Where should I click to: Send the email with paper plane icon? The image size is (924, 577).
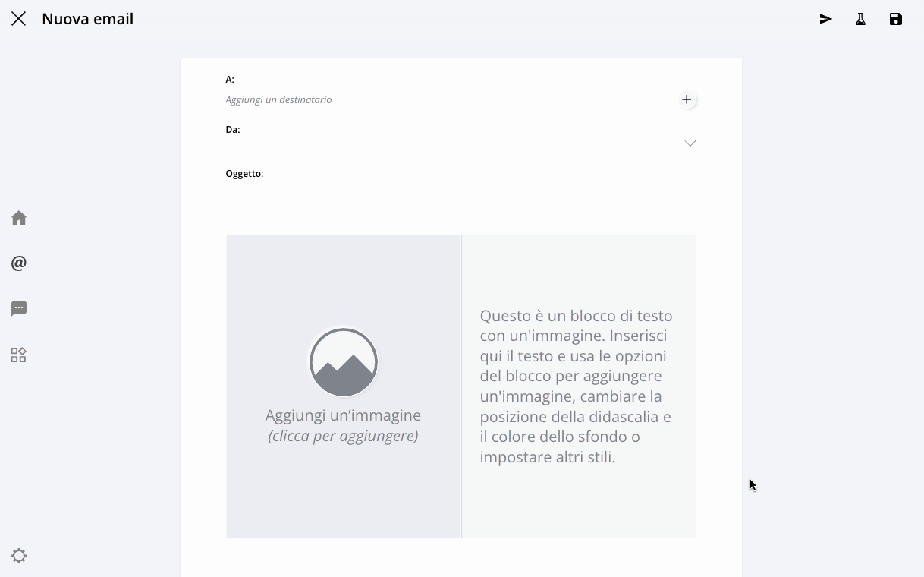[x=825, y=19]
